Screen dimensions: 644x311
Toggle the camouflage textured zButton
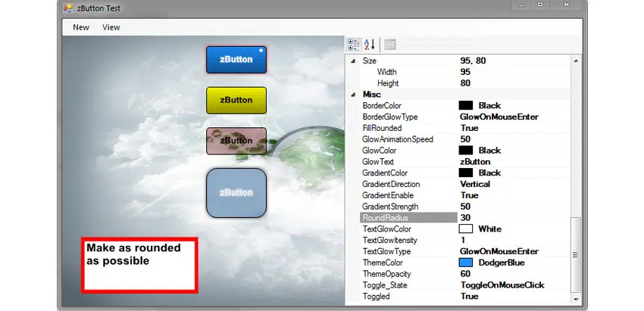236,141
